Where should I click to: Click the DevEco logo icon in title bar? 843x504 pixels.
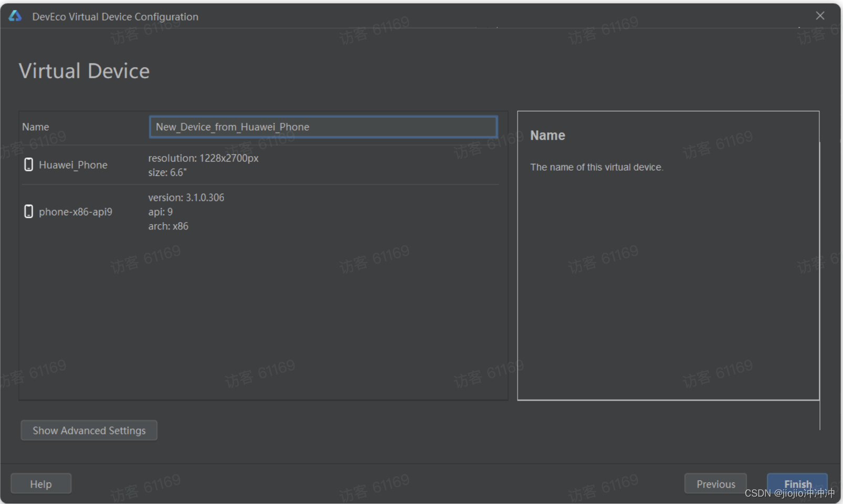click(x=15, y=16)
